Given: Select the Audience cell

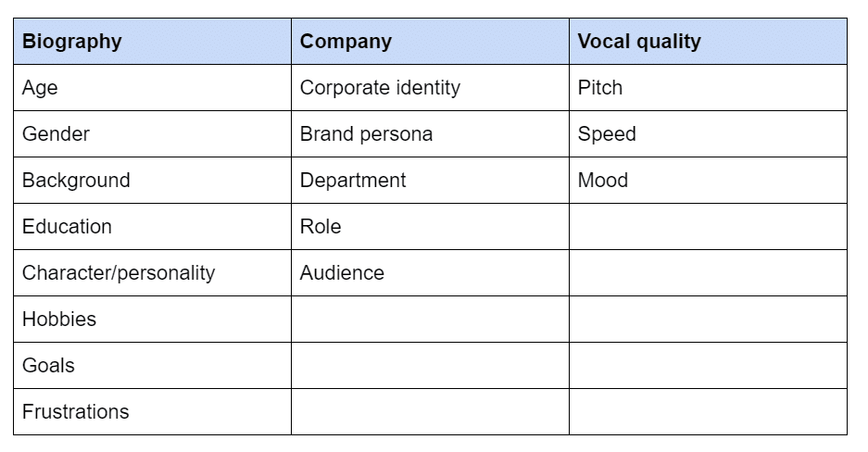Looking at the screenshot, I should coord(430,272).
